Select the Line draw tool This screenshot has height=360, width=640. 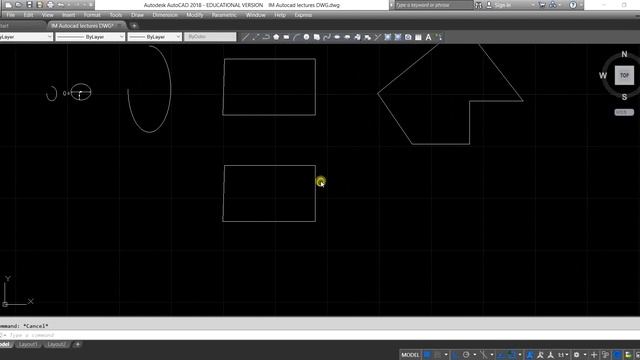(245, 37)
